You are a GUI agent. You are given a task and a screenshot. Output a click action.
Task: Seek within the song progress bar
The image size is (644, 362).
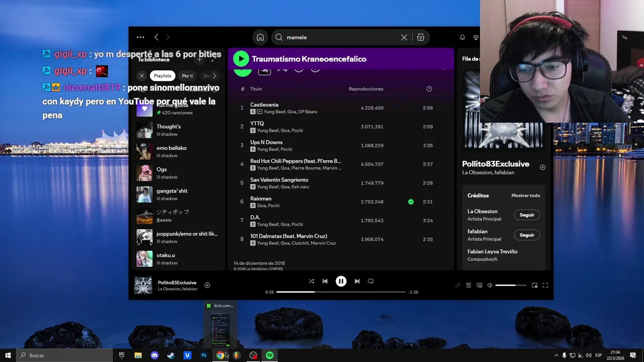click(341, 292)
